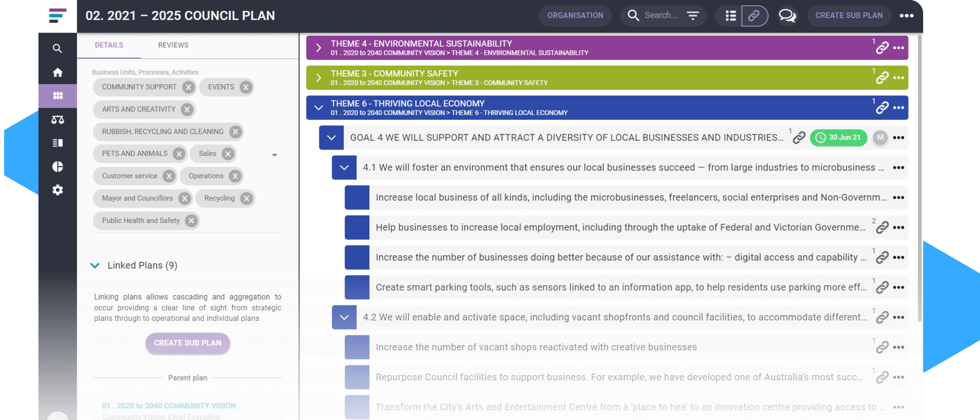Select Increase number of vacant shops row
Viewport: 980px width, 420px height.
coord(626,347)
